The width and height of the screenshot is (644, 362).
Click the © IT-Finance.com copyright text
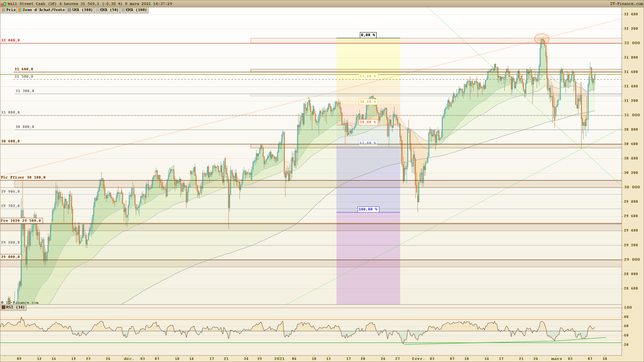coord(20,303)
